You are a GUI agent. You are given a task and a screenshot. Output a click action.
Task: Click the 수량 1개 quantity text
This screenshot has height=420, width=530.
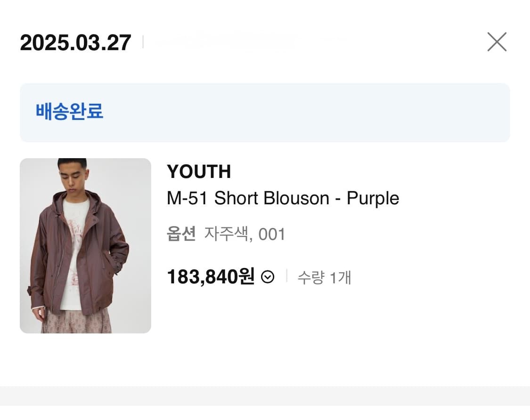323,278
